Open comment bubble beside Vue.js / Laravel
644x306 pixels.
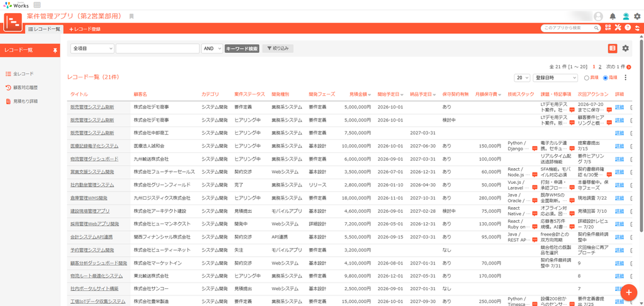(535, 188)
